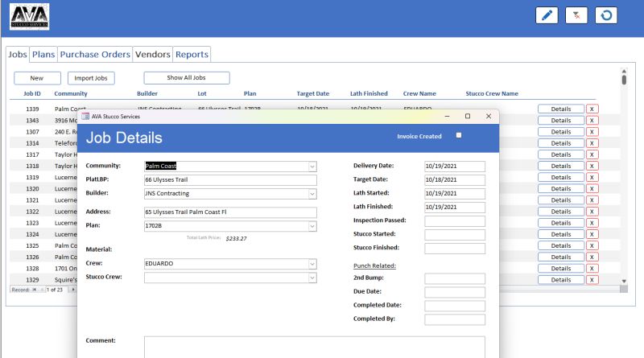Expand the Community dropdown
Viewport: 644px width, 358px height.
point(312,167)
